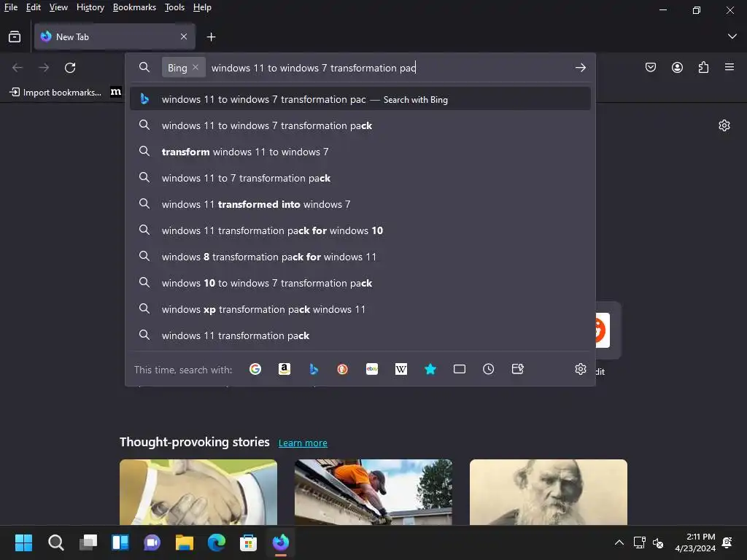This screenshot has height=560, width=747.
Task: Go back one page
Action: tap(18, 68)
